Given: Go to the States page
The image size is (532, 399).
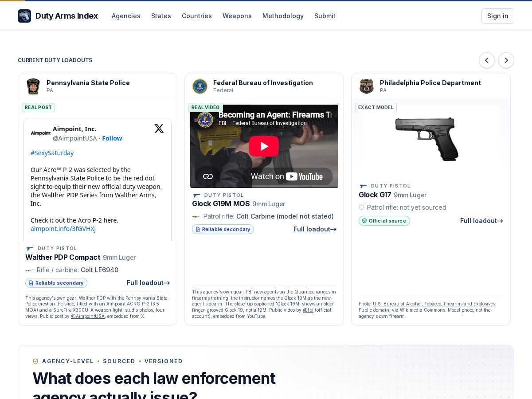Looking at the screenshot, I should click(x=161, y=16).
